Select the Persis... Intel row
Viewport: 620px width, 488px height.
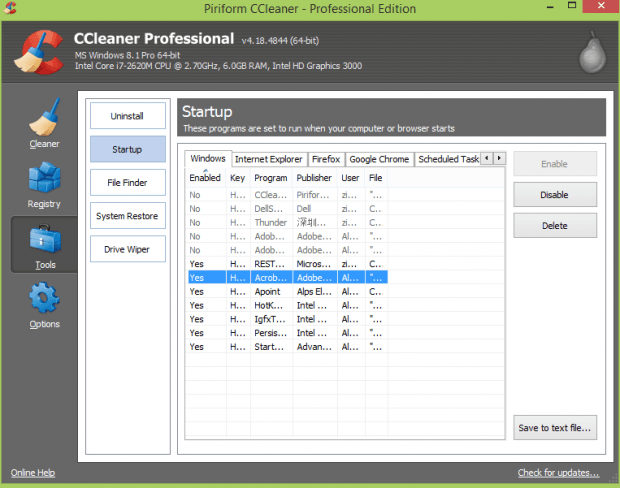287,333
